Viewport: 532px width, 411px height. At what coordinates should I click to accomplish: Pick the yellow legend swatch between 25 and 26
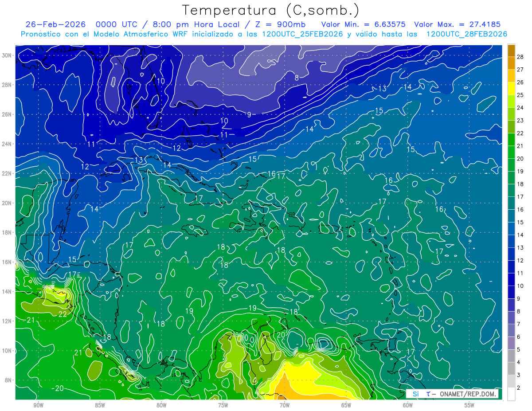(x=511, y=89)
